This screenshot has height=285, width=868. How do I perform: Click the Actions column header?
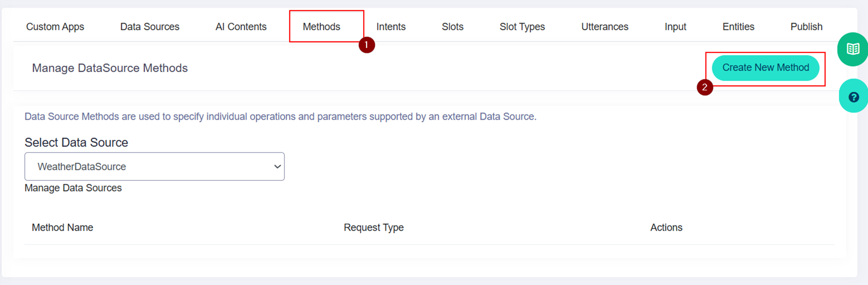tap(666, 228)
